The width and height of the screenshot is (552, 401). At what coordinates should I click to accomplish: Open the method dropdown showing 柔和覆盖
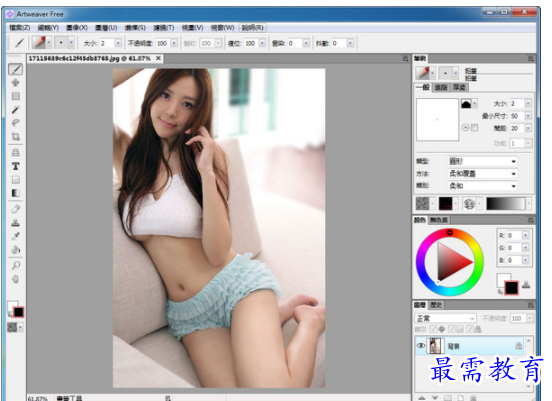(x=482, y=174)
